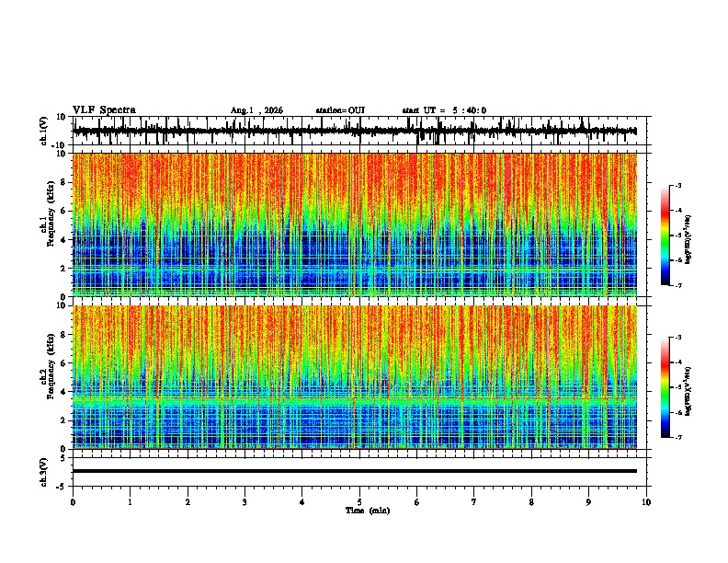728x563 pixels.
Task: Click the 'station=OUI' header label
Action: point(340,110)
